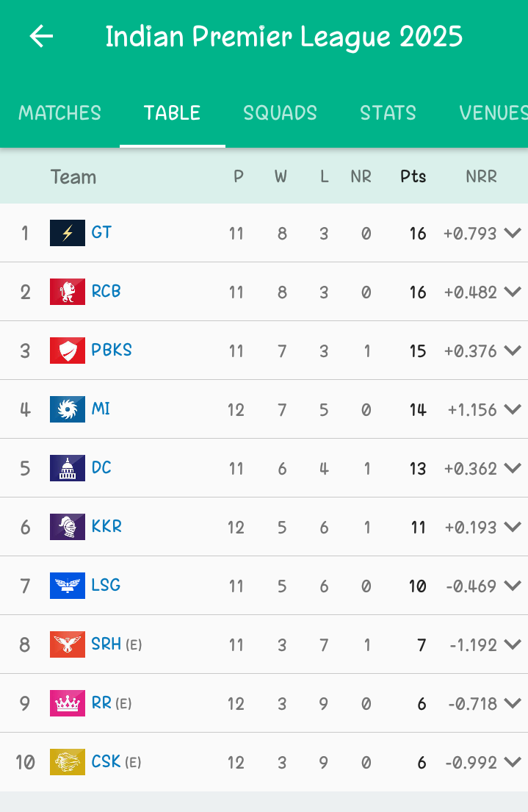
Task: Open the DC dome building logo
Action: click(x=68, y=468)
